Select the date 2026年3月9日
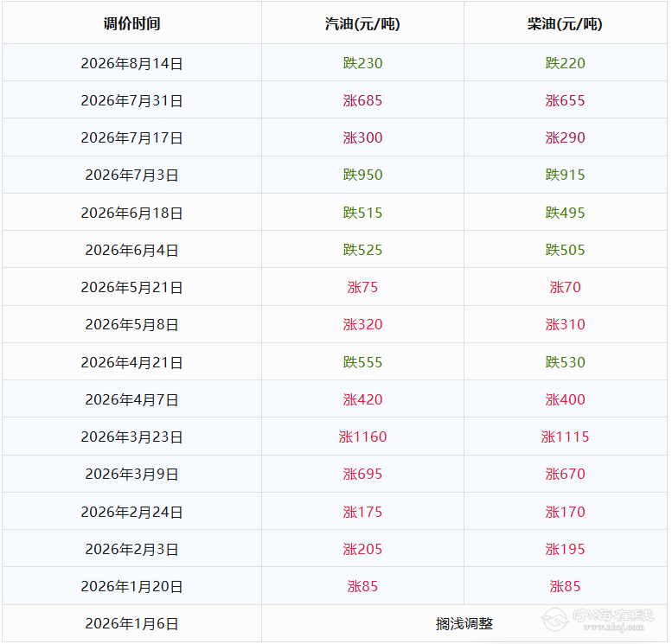 131,475
